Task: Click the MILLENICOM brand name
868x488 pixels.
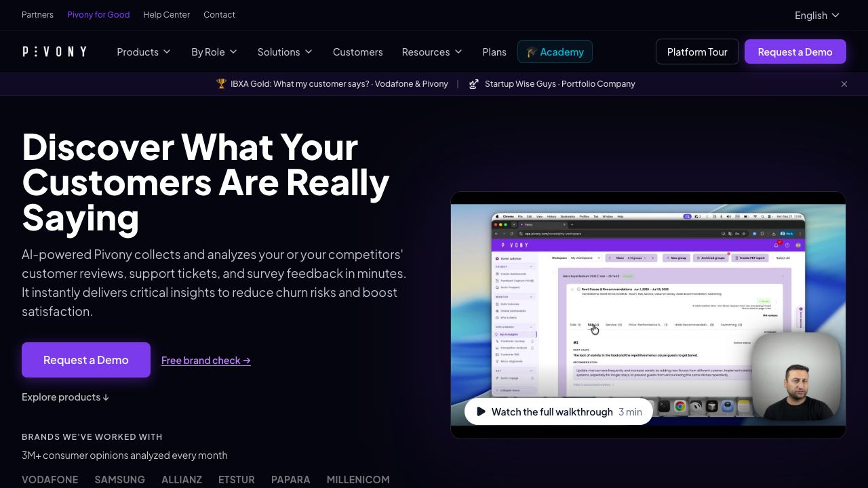Action: click(358, 479)
